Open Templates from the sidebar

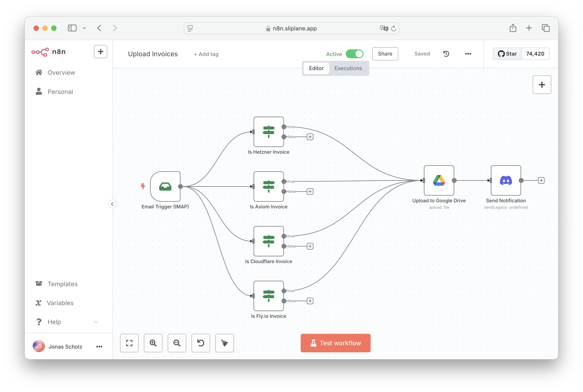(62, 284)
